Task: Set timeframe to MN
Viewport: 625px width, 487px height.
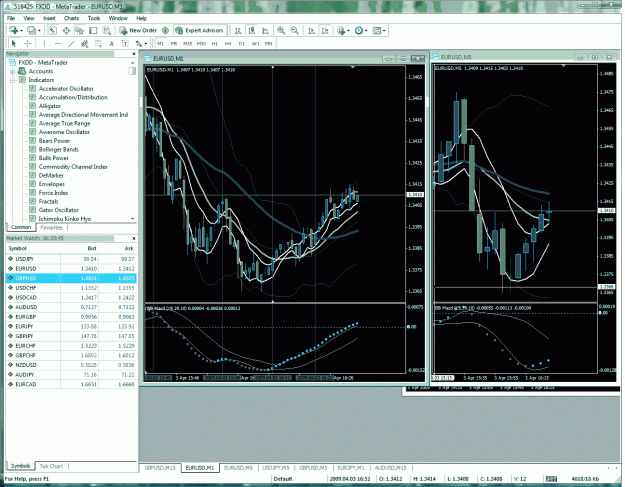Action: click(269, 43)
